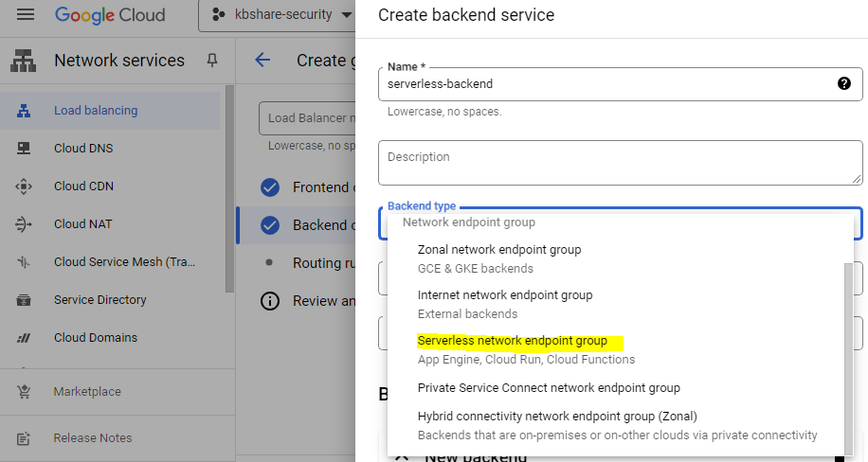Pin the Network services section
This screenshot has width=868, height=462.
click(212, 61)
